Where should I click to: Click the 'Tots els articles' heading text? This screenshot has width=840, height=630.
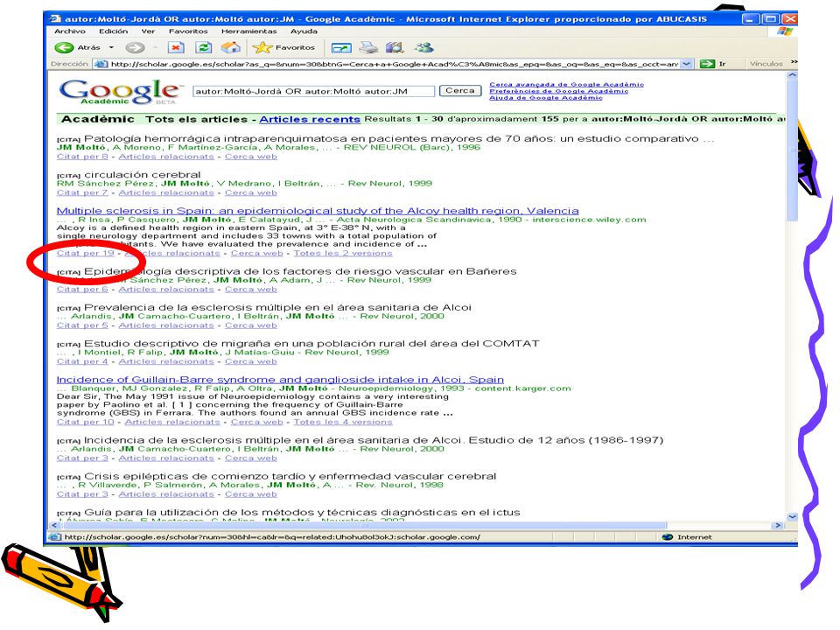pos(197,119)
